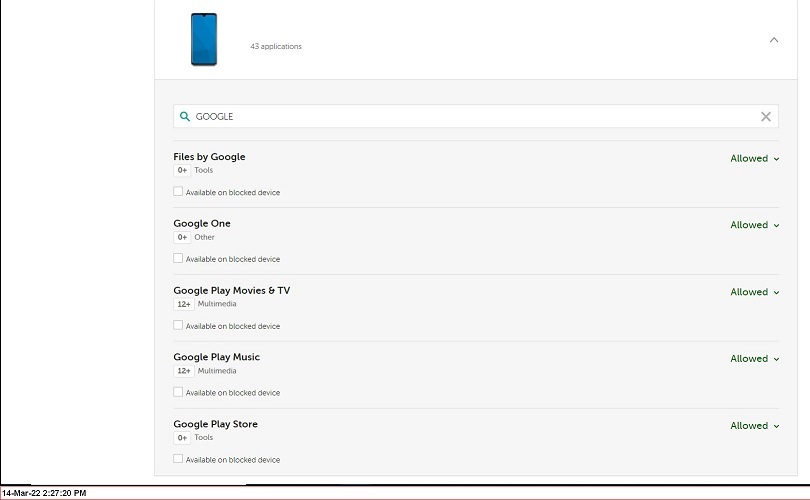Click the 14-Mar-22 timestamp text

pos(44,493)
